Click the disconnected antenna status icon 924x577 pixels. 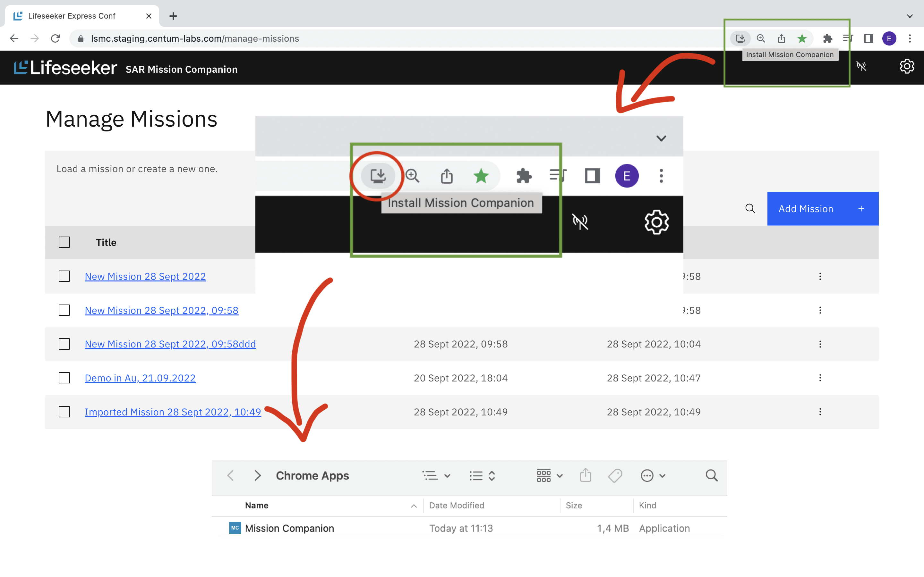pyautogui.click(x=861, y=66)
